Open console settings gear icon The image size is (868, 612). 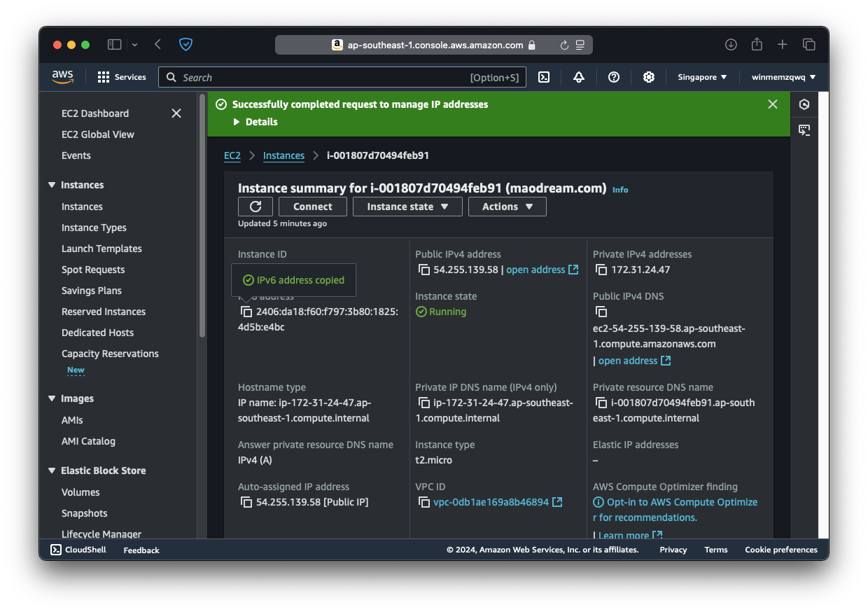(x=649, y=77)
